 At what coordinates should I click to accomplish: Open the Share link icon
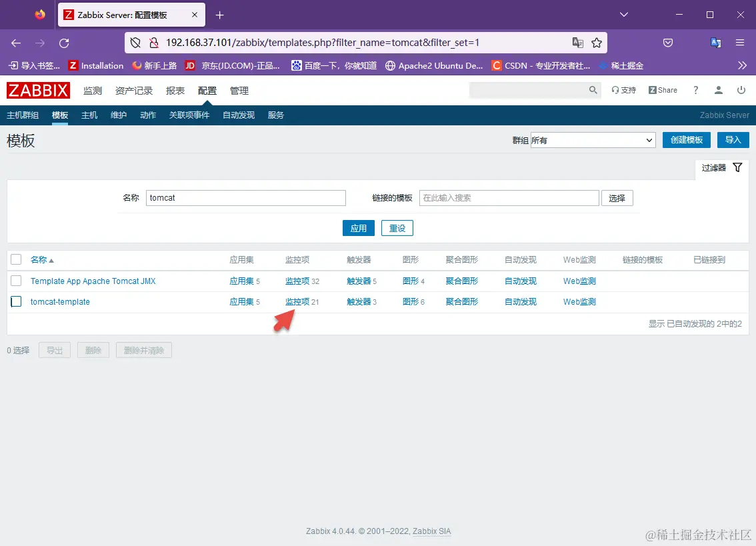coord(663,90)
